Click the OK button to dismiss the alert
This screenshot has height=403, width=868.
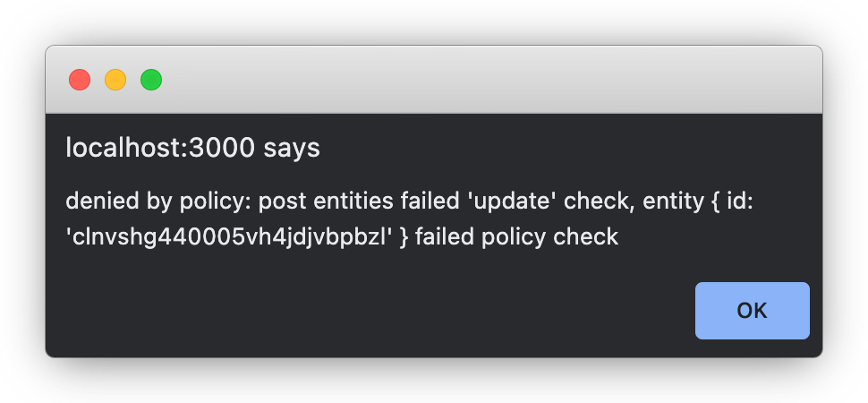[753, 311]
